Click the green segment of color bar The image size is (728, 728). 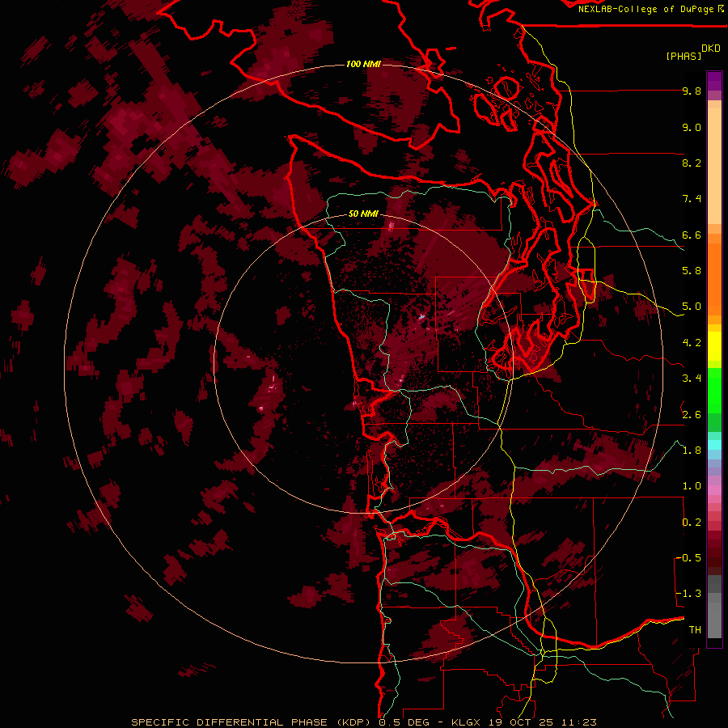[714, 390]
